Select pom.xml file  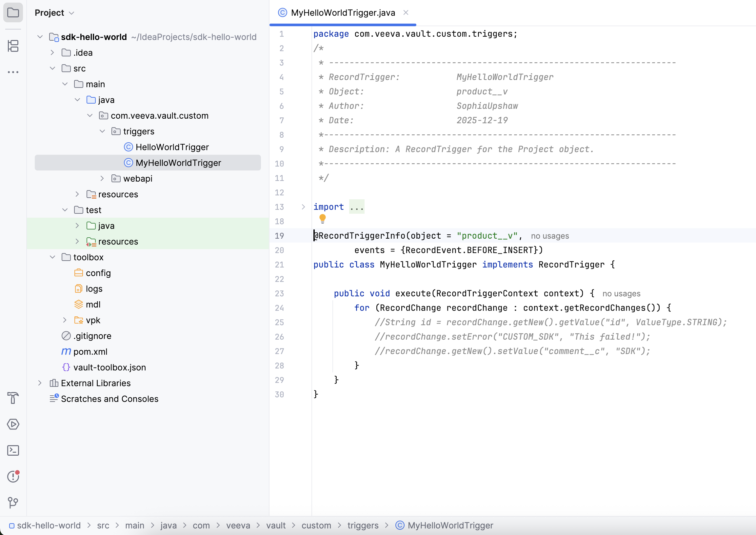[90, 351]
